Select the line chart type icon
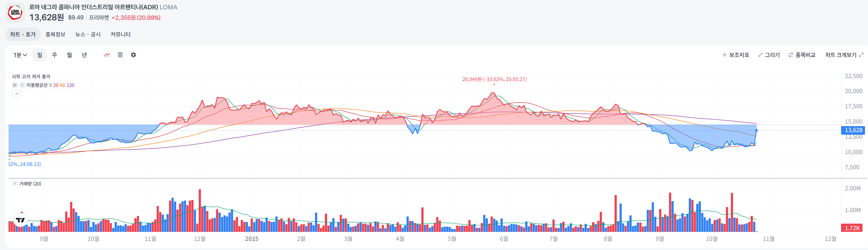 tap(107, 55)
